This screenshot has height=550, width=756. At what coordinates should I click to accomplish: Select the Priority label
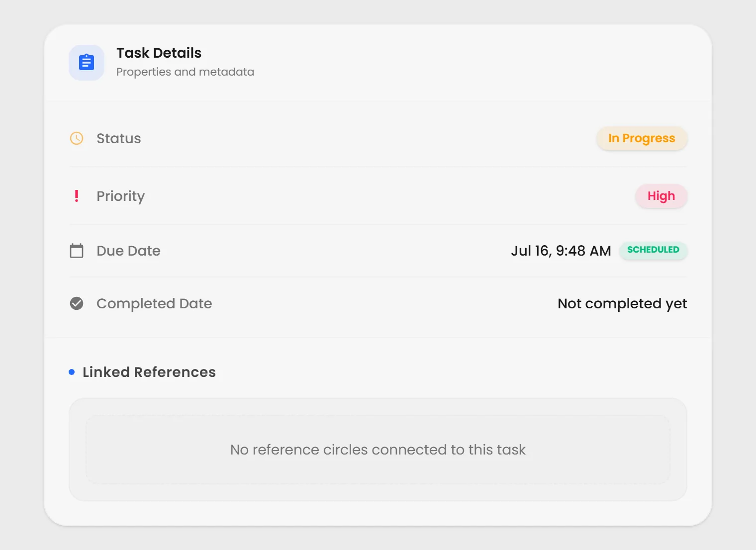121,196
